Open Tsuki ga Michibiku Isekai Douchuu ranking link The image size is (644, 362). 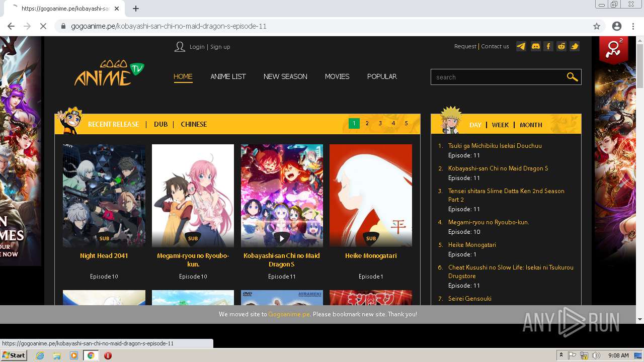point(495,146)
